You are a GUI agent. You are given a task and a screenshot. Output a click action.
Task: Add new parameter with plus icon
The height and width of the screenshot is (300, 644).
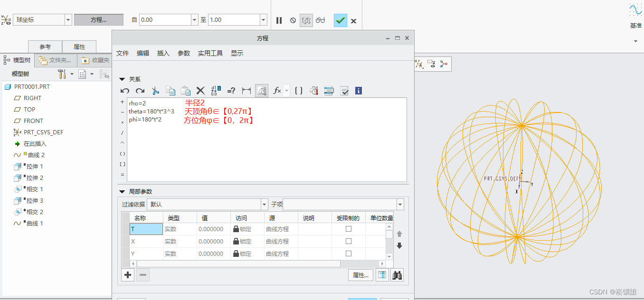128,275
